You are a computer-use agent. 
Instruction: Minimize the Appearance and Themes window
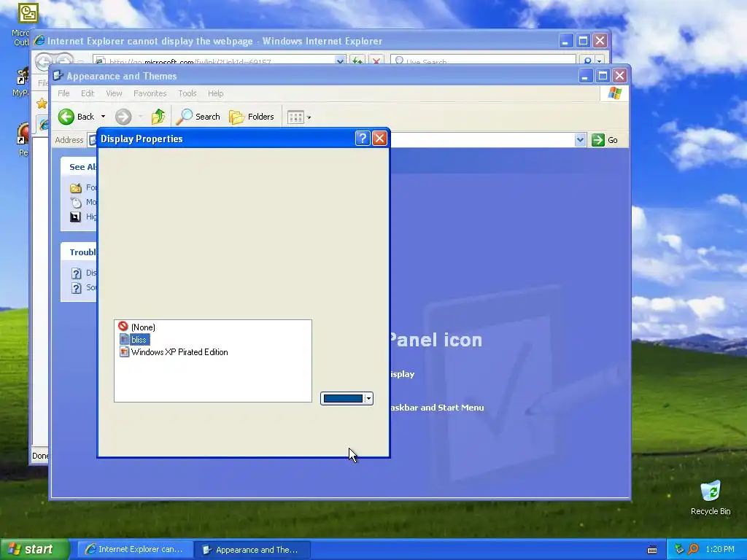point(585,76)
